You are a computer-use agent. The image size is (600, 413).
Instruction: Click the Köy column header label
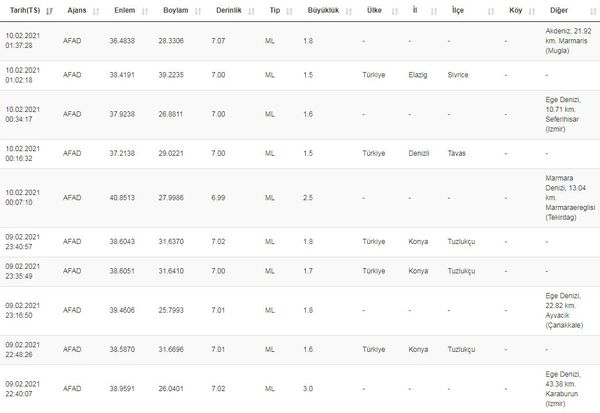point(513,11)
